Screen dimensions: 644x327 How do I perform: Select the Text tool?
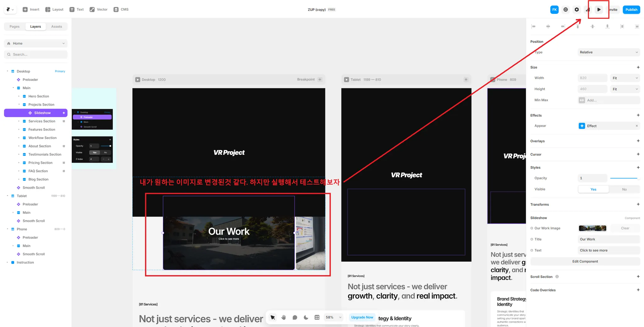coord(76,9)
